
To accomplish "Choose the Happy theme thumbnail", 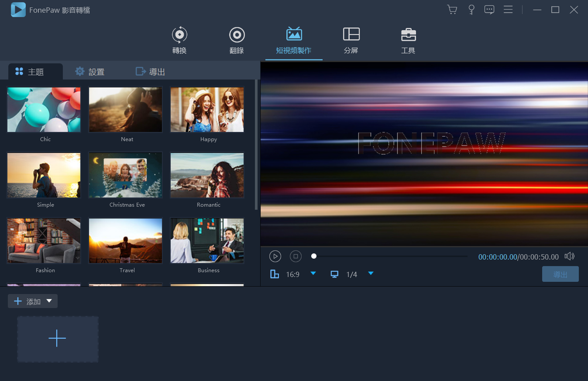I will coord(207,110).
